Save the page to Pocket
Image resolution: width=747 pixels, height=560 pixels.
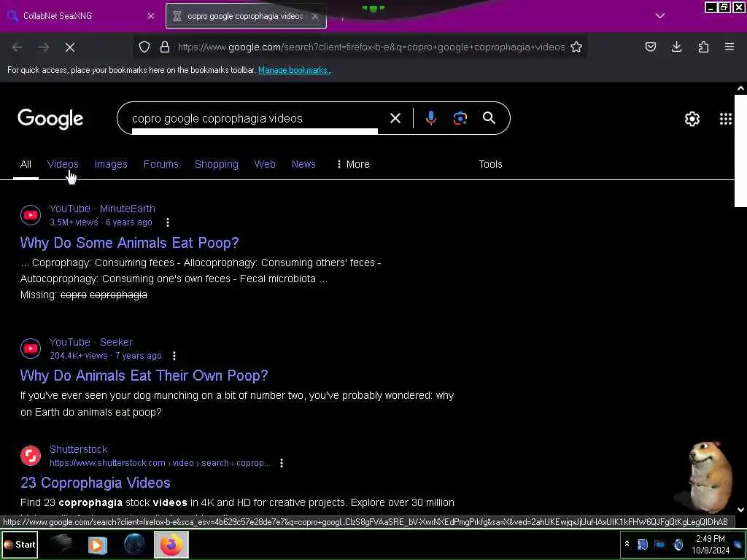coord(650,47)
